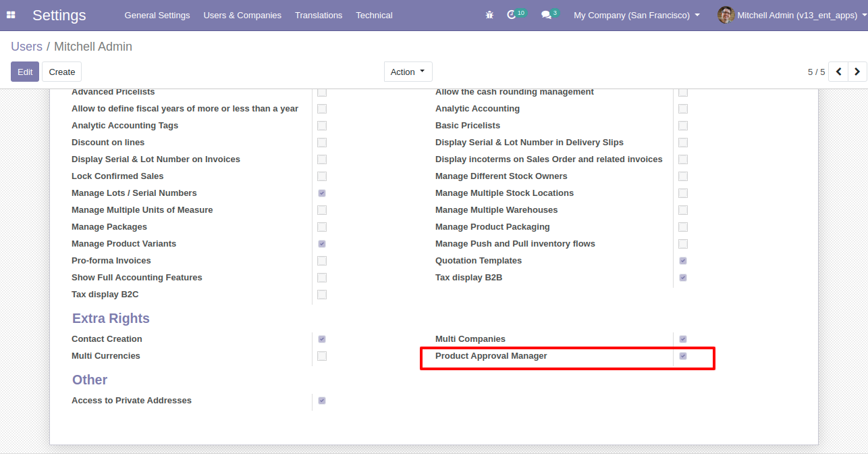Open the Users & Companies menu
868x454 pixels.
pyautogui.click(x=242, y=15)
